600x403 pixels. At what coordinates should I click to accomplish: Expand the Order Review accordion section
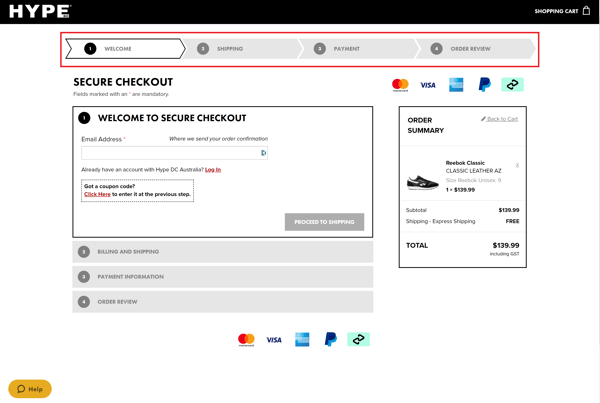223,302
